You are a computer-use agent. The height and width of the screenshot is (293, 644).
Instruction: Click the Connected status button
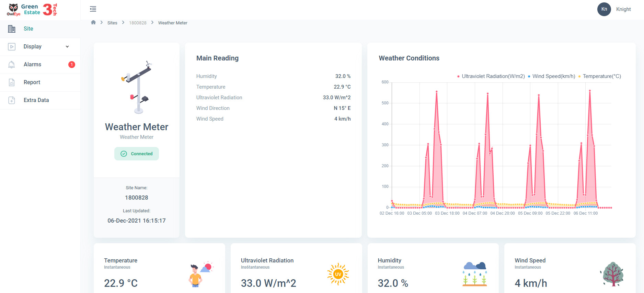pyautogui.click(x=137, y=154)
